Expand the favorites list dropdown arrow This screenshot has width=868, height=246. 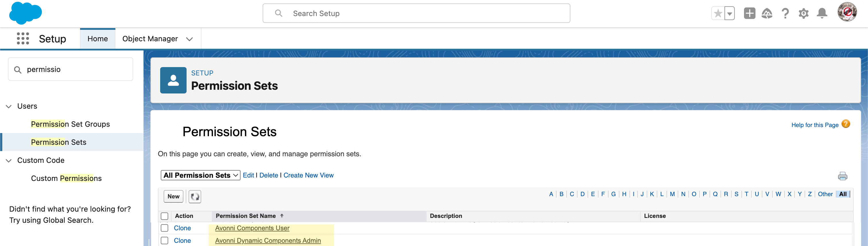[730, 13]
